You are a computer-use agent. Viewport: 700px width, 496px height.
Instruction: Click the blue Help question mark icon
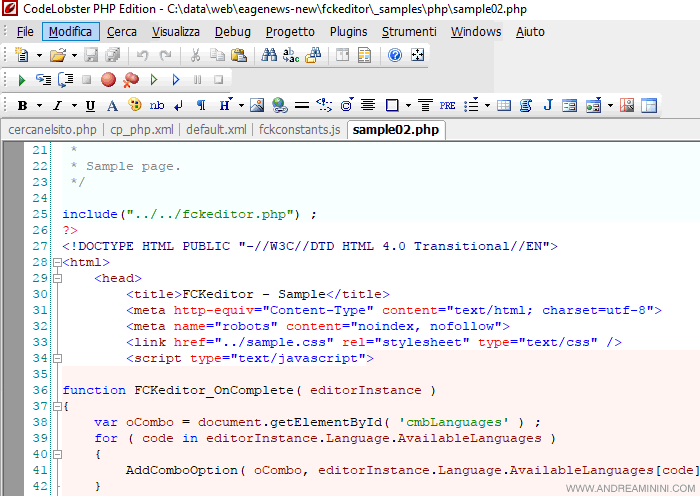(395, 55)
